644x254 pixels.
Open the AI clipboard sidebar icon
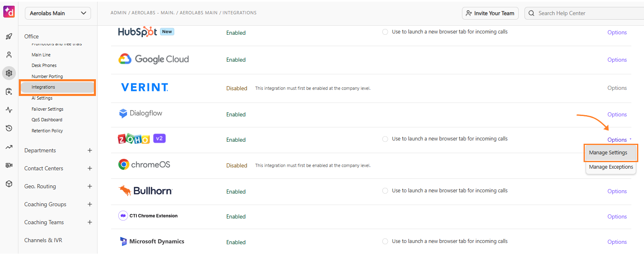(x=9, y=91)
